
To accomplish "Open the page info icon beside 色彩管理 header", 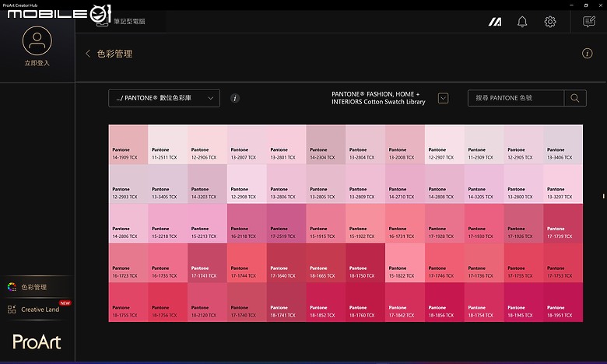I will (x=588, y=54).
